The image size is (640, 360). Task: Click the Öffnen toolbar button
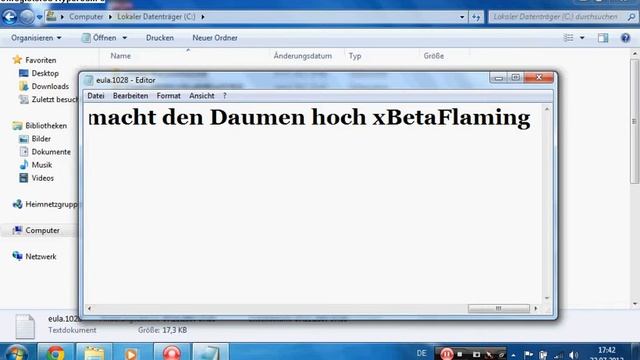tap(99, 38)
